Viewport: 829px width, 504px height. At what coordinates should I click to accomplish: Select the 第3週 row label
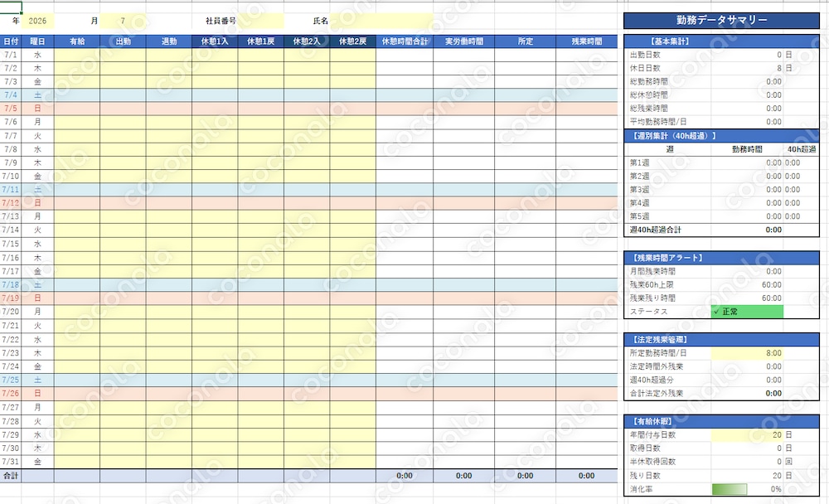click(x=640, y=190)
